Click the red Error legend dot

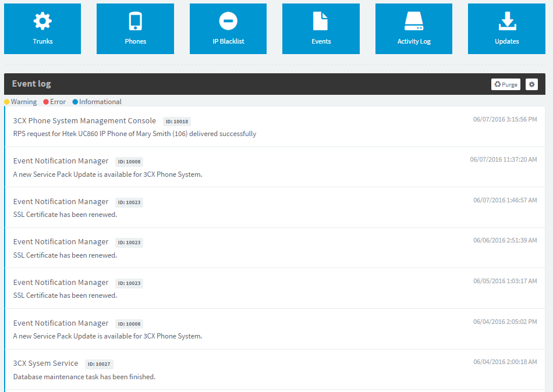[x=46, y=102]
